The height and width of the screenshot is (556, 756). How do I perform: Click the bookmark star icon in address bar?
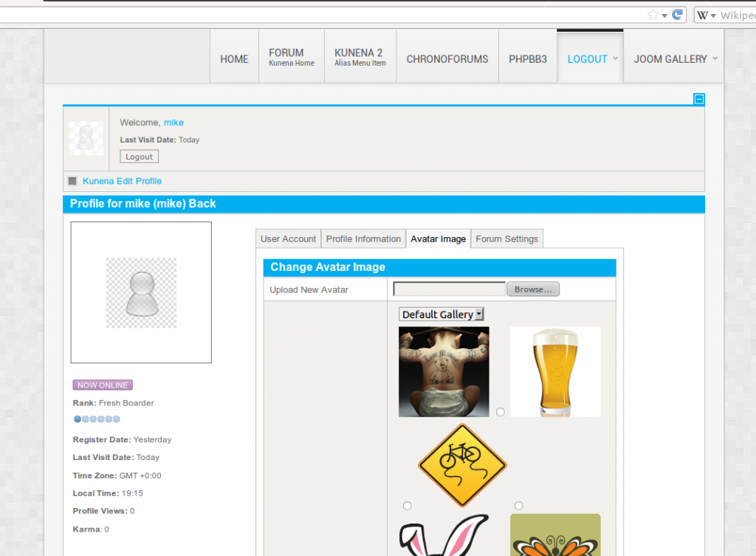click(653, 15)
